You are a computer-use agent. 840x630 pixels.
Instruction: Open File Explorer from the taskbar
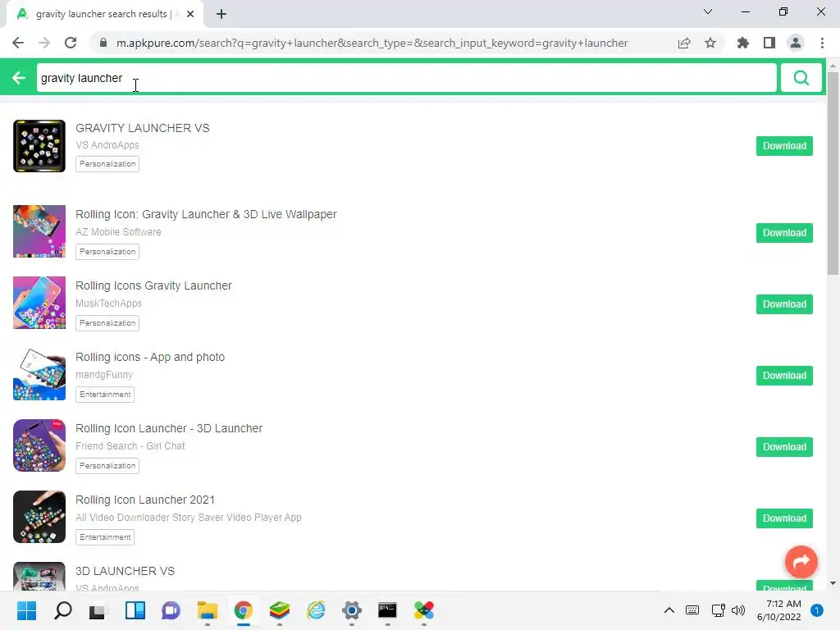(x=208, y=610)
